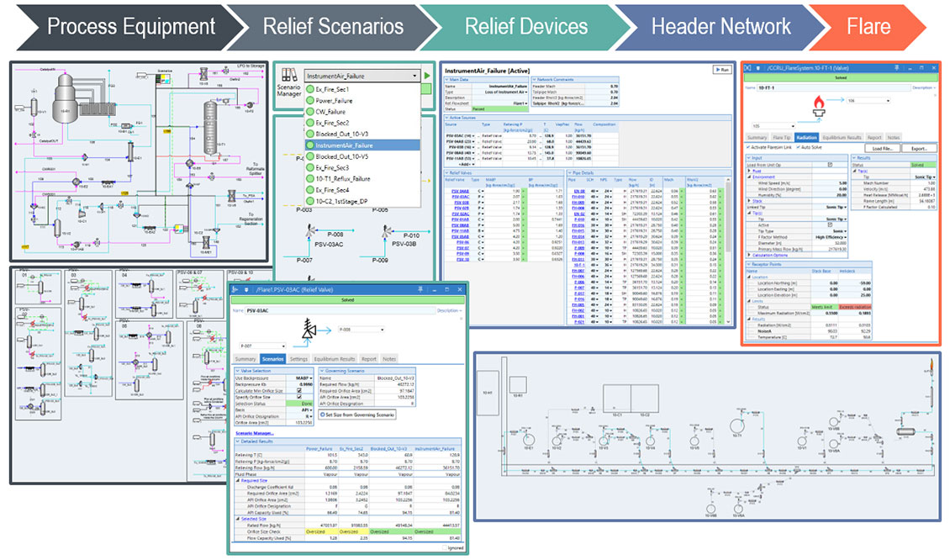
Task: Run scenario using the green play arrow
Action: tap(427, 76)
